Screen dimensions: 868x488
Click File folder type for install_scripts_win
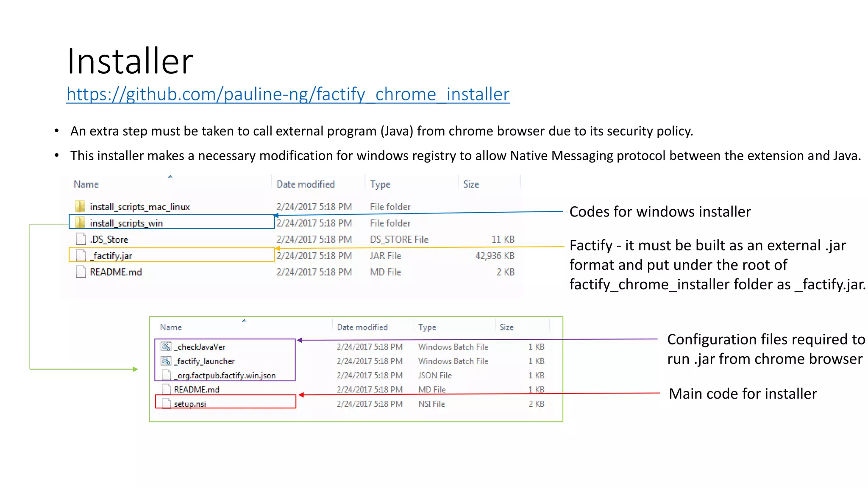click(390, 223)
